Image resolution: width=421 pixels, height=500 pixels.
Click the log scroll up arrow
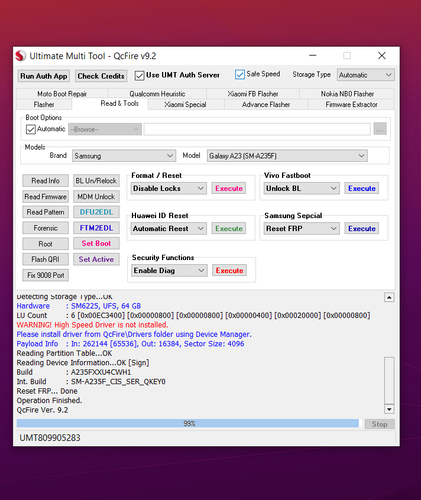tap(389, 297)
